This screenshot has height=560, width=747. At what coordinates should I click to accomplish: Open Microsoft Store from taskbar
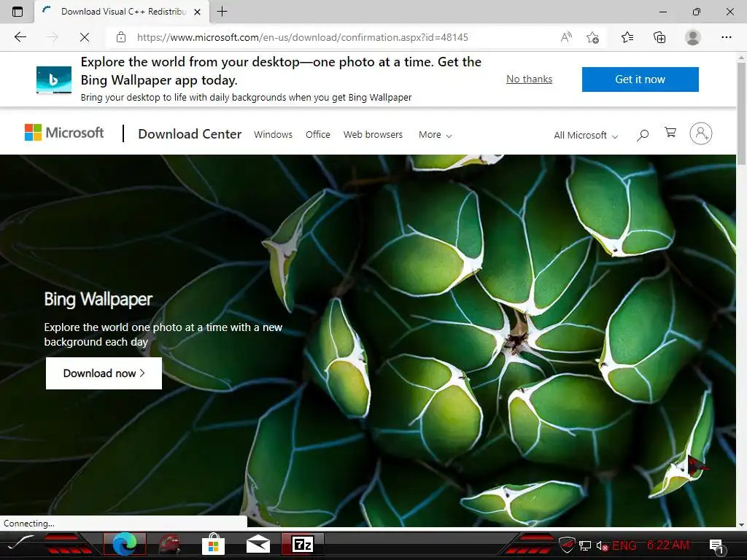(213, 544)
